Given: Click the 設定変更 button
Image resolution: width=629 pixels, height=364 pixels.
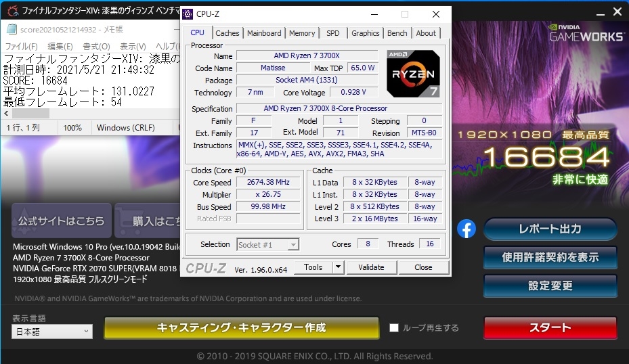Looking at the screenshot, I should coord(550,286).
